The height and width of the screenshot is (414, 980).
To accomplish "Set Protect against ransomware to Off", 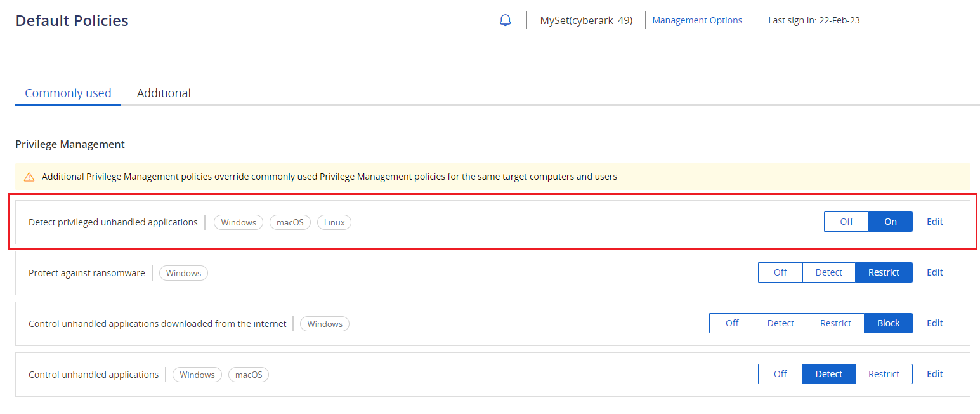I will (780, 272).
